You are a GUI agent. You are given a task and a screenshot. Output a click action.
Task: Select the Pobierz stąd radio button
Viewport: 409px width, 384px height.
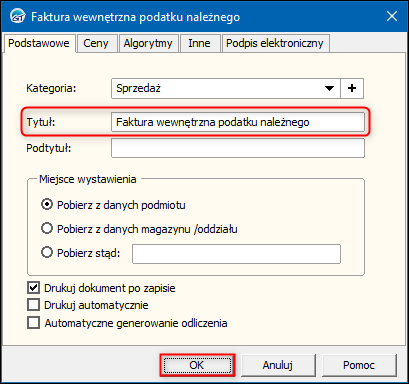[x=47, y=252]
